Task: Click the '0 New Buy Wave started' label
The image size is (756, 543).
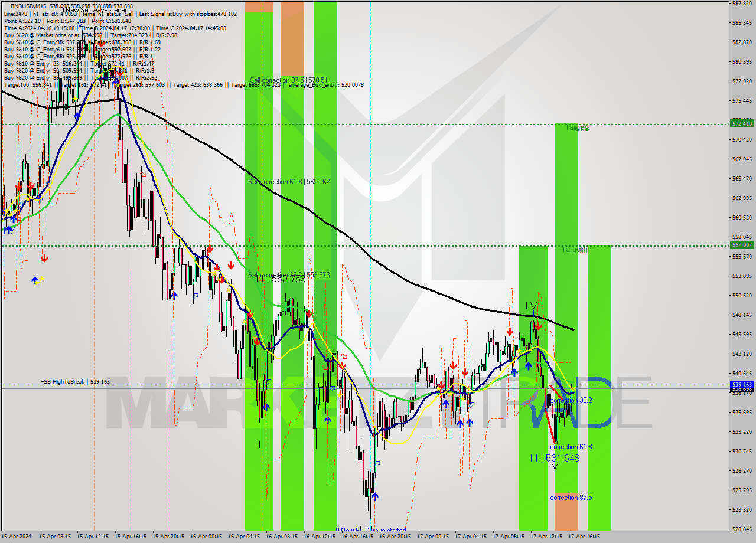Action: point(371,530)
